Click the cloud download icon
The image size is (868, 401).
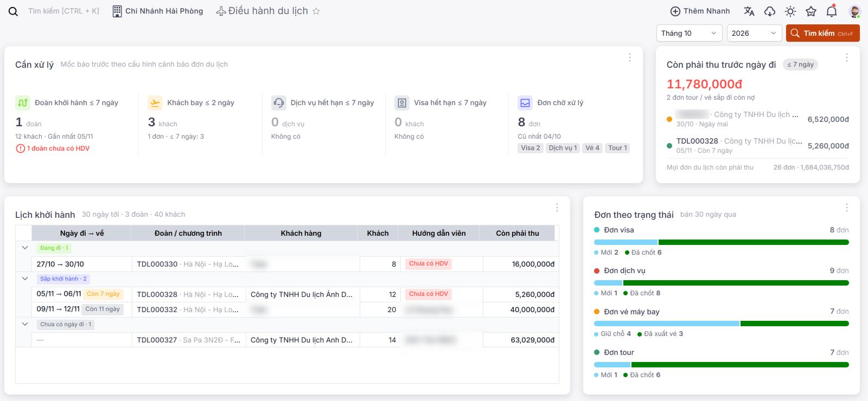coord(770,11)
